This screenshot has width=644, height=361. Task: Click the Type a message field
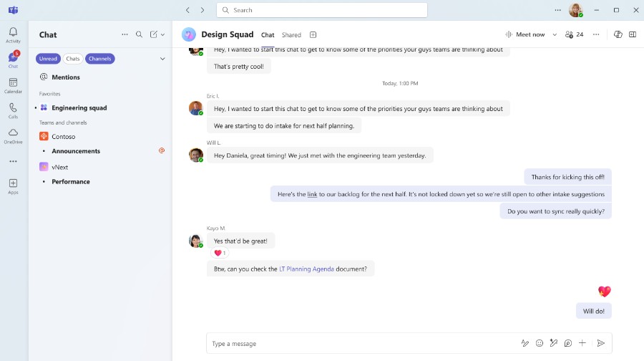[x=358, y=344]
